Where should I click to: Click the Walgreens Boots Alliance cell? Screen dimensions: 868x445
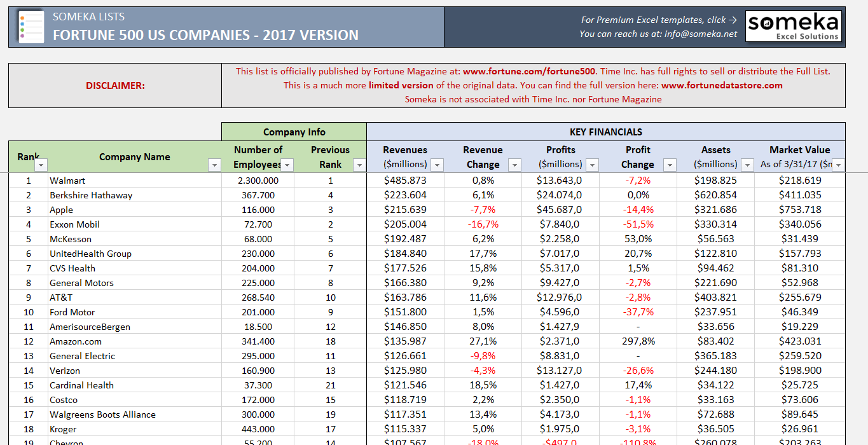coord(135,414)
